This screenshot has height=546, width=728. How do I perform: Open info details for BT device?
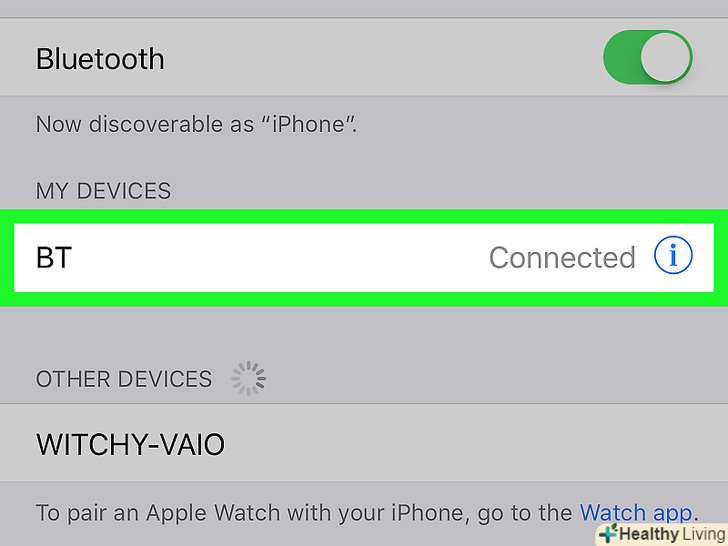click(673, 255)
